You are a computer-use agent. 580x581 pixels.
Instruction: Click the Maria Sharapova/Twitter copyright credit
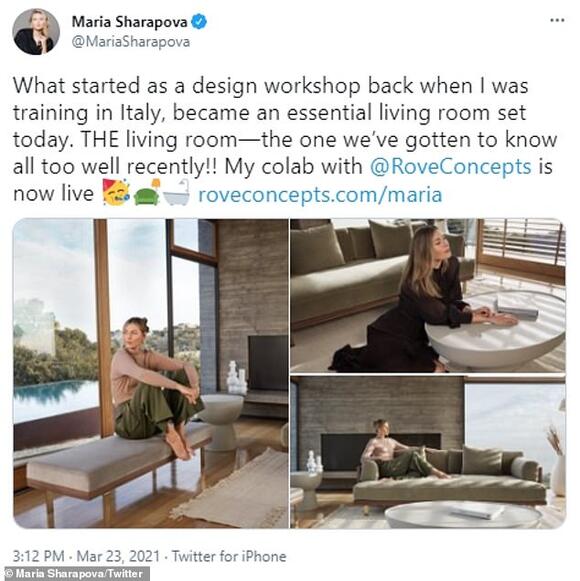coord(74,574)
